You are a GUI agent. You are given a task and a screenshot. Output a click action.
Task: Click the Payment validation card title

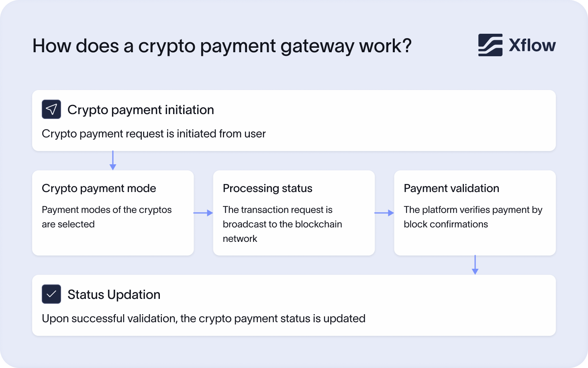click(451, 188)
